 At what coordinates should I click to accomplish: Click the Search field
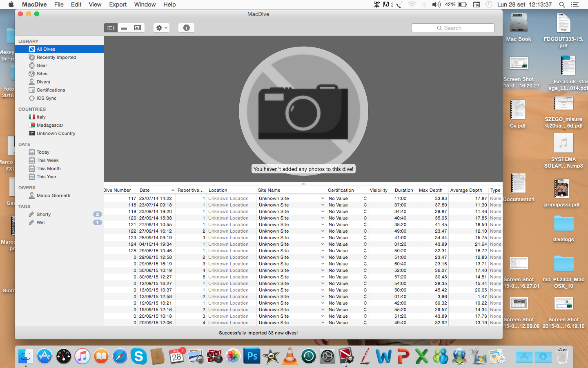click(453, 28)
